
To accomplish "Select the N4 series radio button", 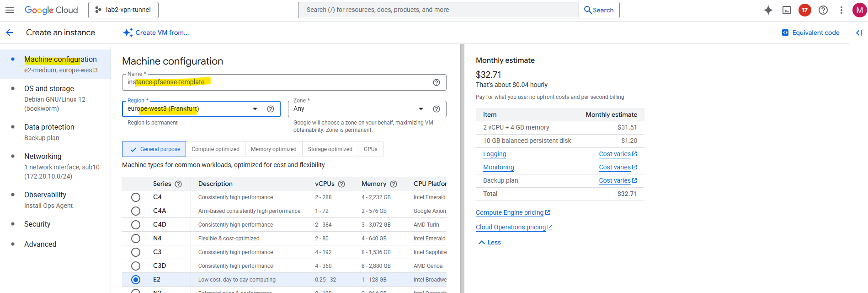I will click(136, 239).
